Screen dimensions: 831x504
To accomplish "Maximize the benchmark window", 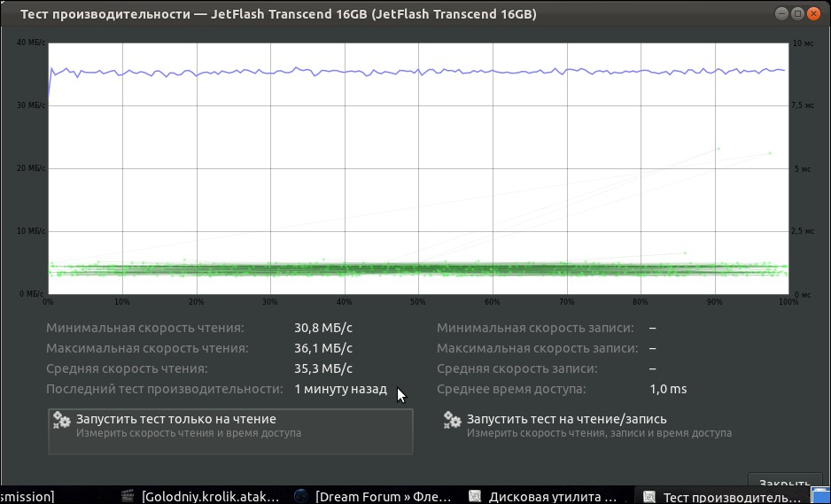I will click(797, 14).
